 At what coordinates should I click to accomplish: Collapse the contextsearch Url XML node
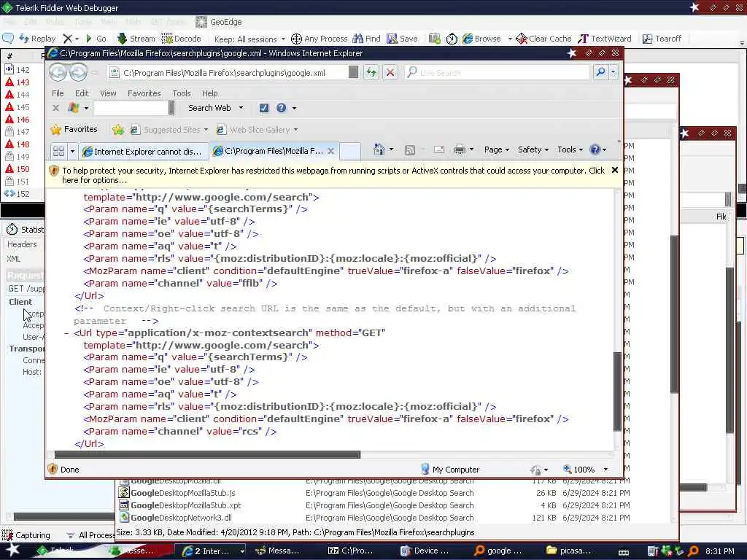click(x=66, y=333)
